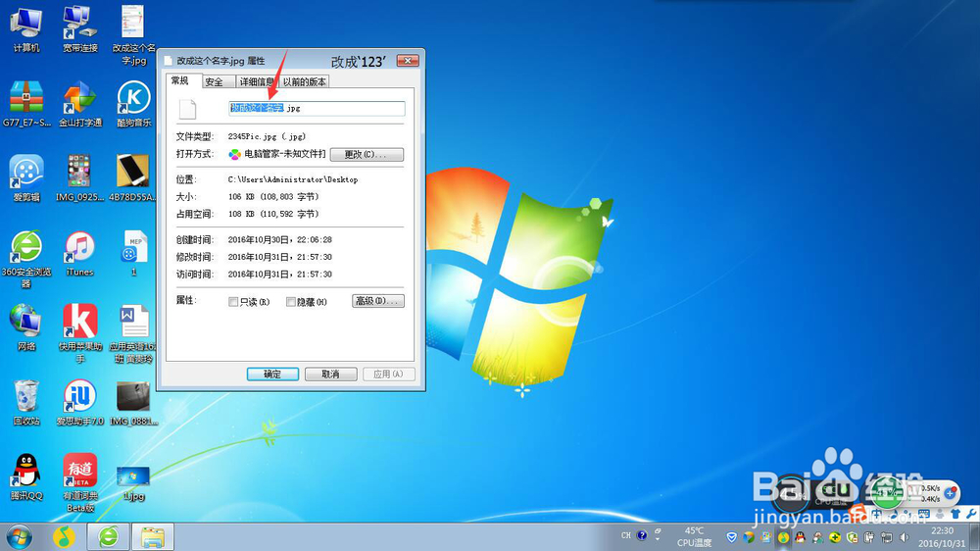Open the Windows Start menu
The width and height of the screenshot is (980, 551).
click(x=19, y=536)
